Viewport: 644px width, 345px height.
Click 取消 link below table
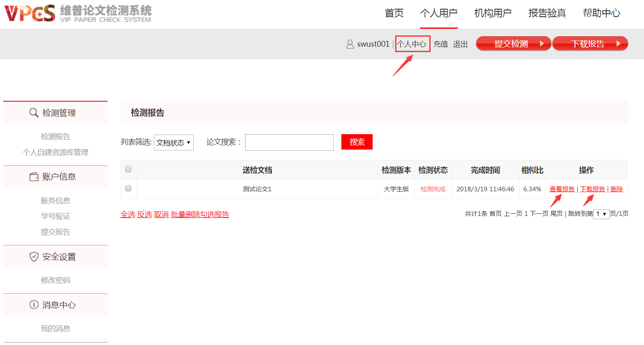[x=161, y=214]
